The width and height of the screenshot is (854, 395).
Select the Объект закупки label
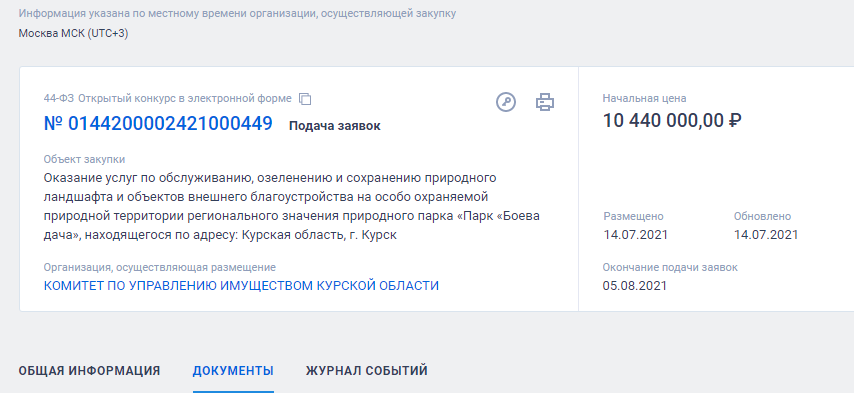click(84, 160)
